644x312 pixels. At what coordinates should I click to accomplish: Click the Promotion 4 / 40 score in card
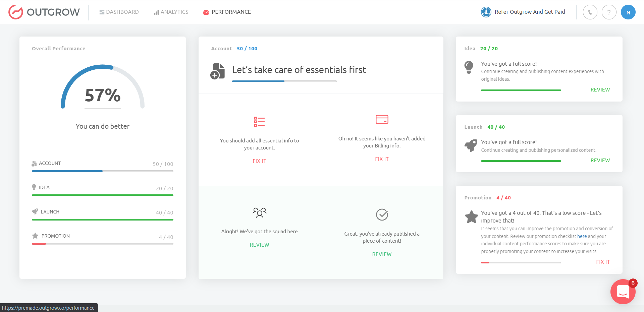pyautogui.click(x=503, y=198)
